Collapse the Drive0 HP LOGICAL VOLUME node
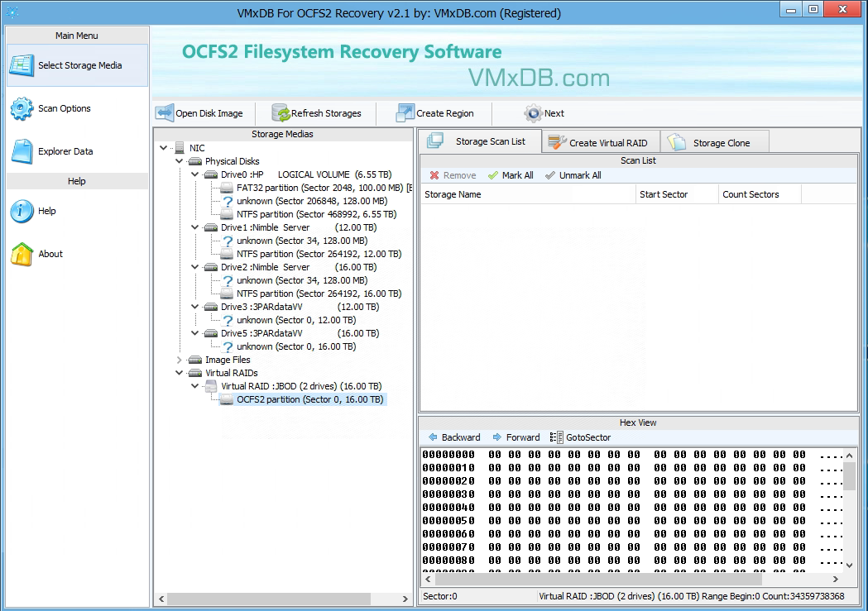Viewport: 868px width, 611px height. click(x=194, y=174)
